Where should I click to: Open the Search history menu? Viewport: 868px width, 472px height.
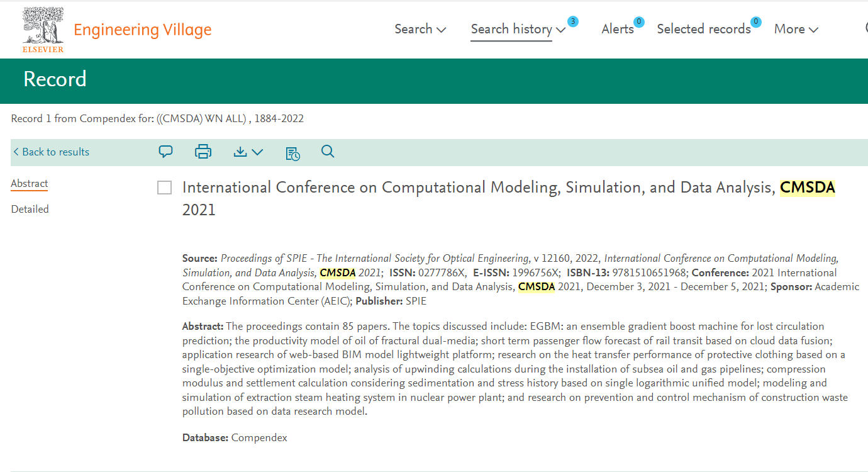point(518,29)
